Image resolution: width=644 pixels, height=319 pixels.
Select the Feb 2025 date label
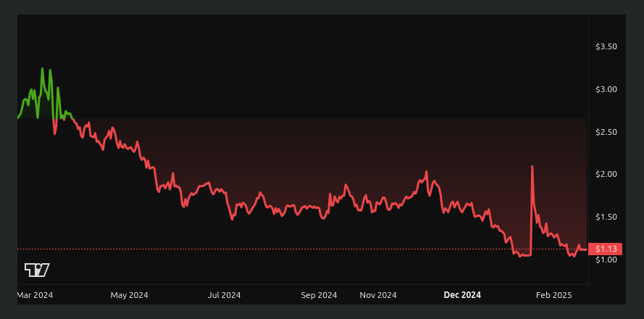[553, 295]
